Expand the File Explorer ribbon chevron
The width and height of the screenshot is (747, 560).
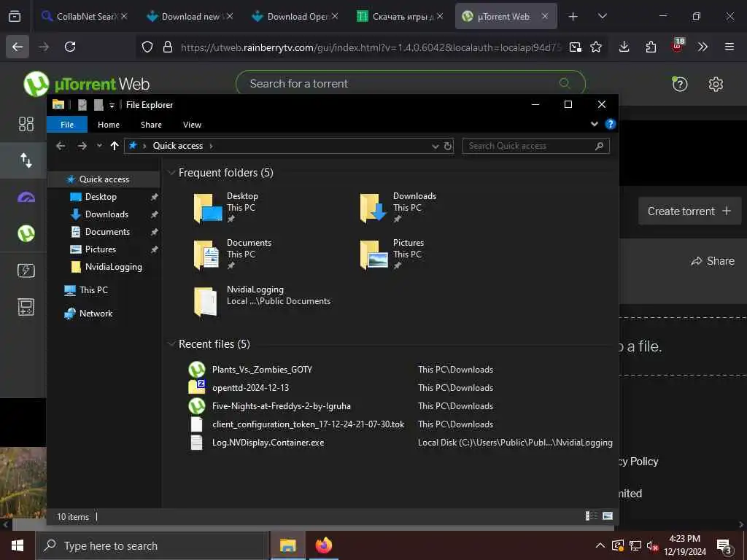pos(594,124)
